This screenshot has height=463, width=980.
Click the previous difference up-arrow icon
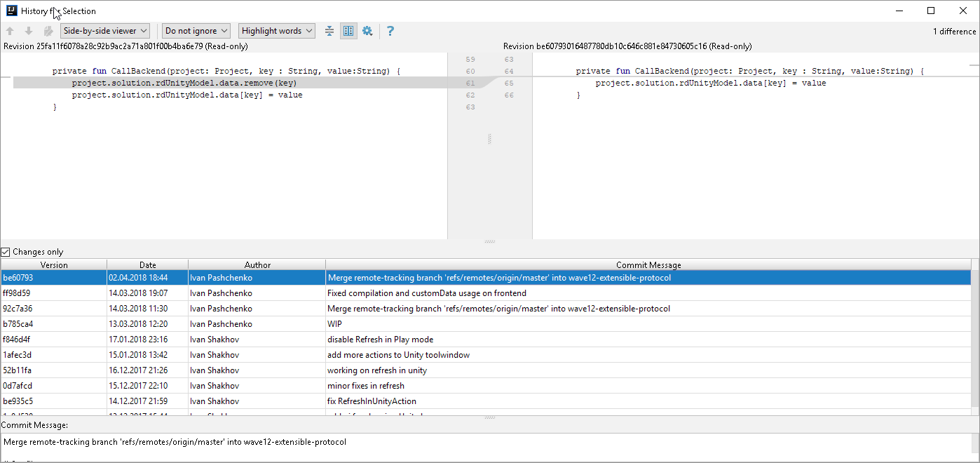click(x=10, y=30)
